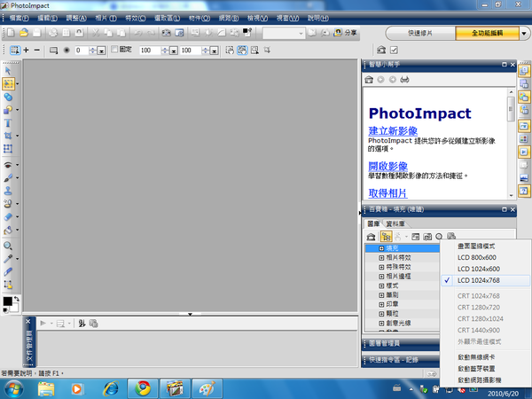Screen dimensions: 532x399
Task: Click the first 100 value field
Action: 150,51
